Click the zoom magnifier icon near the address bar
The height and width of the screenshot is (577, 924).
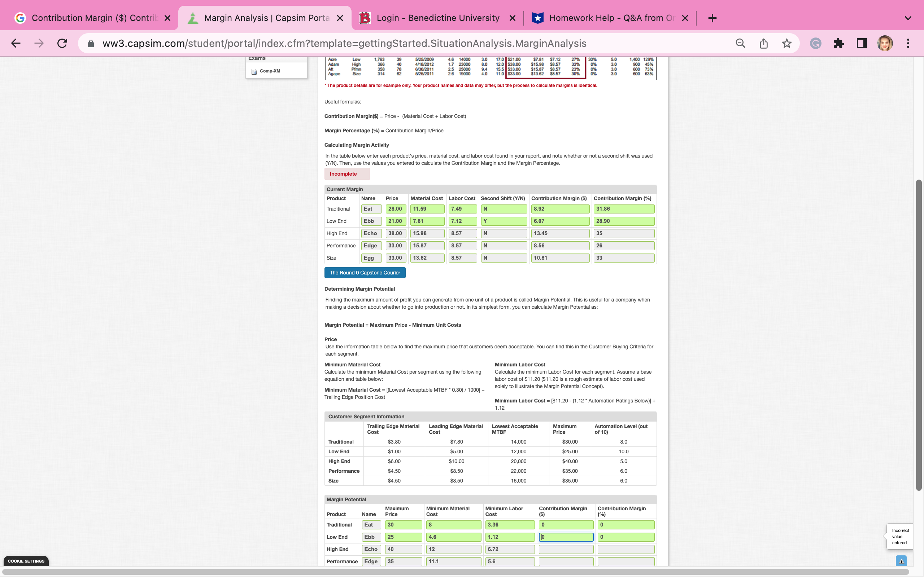[x=740, y=43]
